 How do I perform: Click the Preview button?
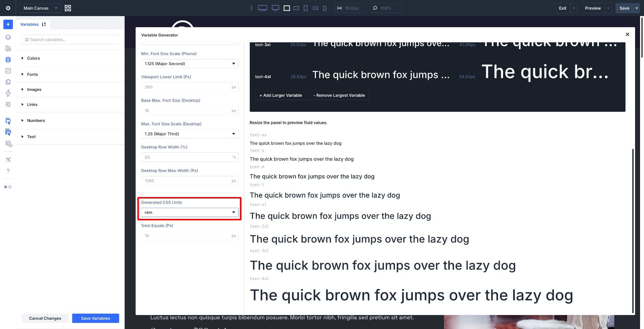point(593,8)
